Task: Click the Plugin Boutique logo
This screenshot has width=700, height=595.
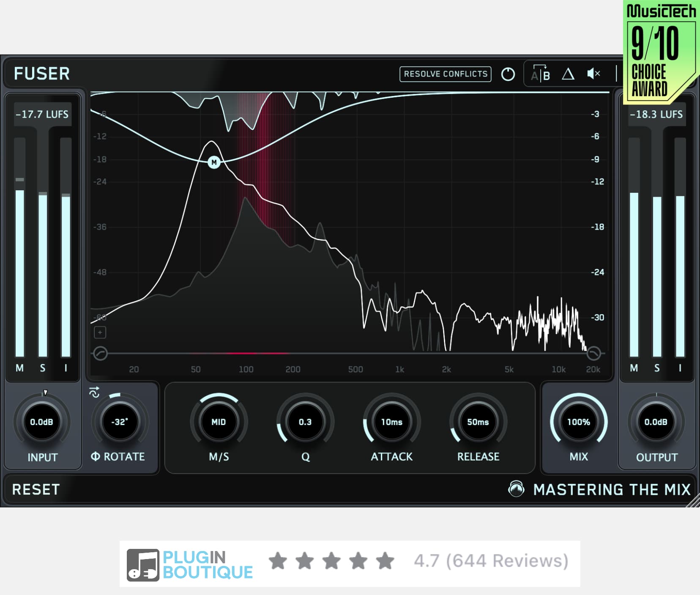Action: tap(190, 565)
